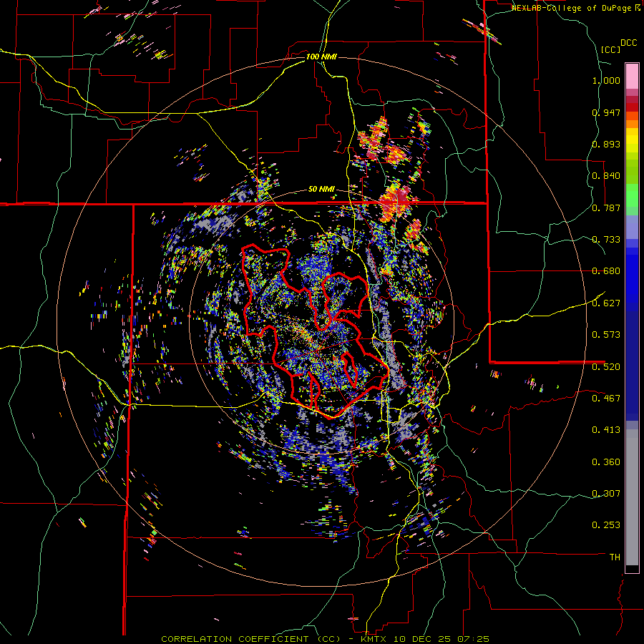
Task: Pick the red color bar segment near 0.947
Action: point(632,107)
